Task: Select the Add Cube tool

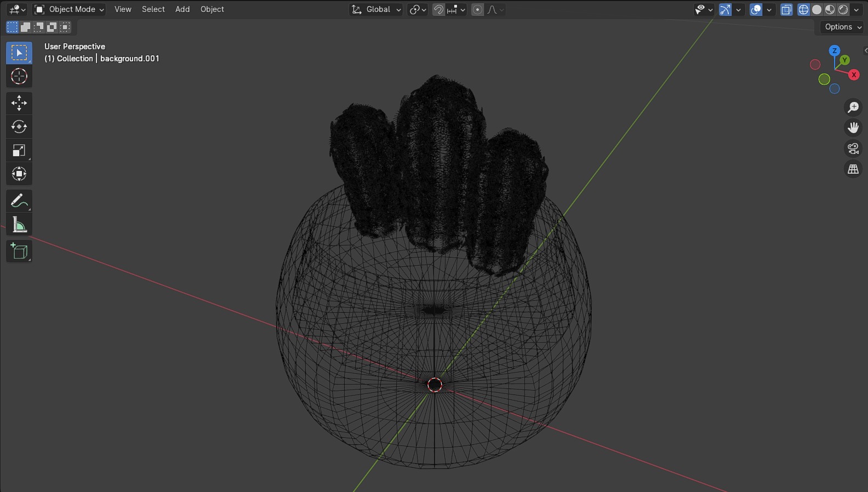Action: coord(19,251)
